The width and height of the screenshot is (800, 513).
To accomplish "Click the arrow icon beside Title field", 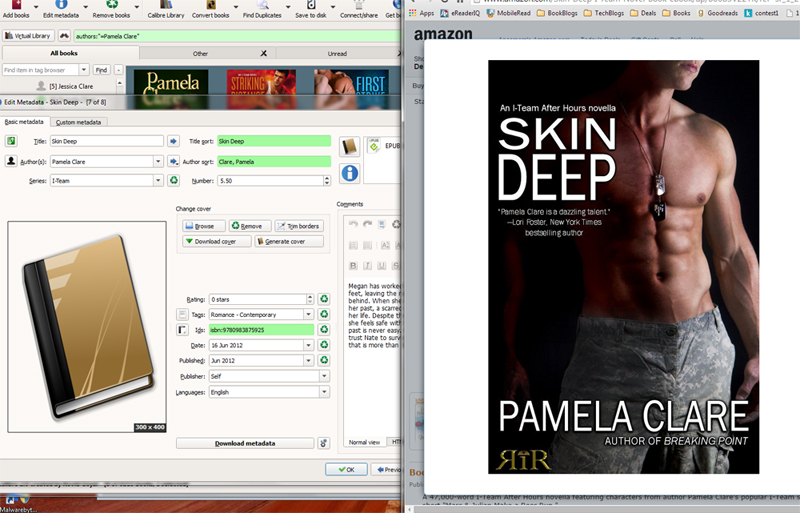I will [x=173, y=142].
